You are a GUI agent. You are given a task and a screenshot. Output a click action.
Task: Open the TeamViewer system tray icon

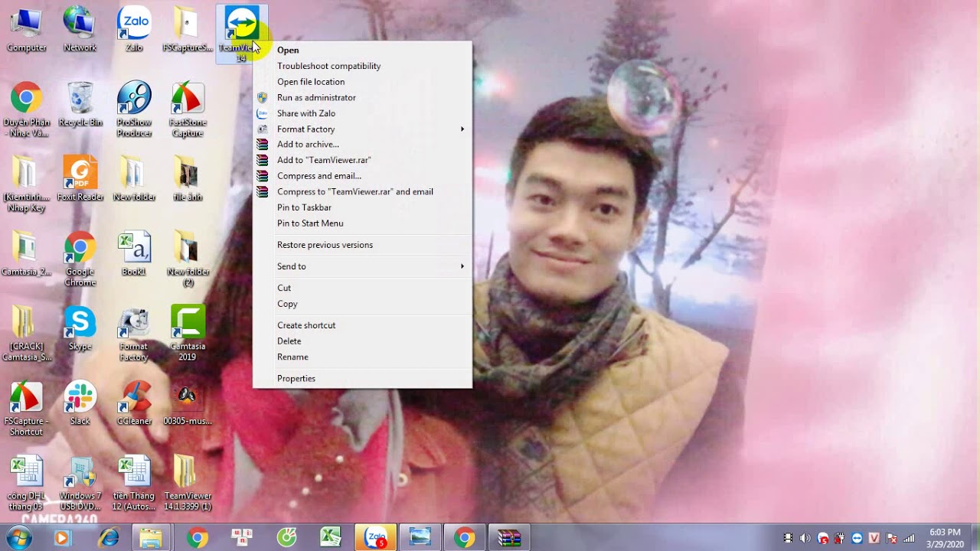857,538
